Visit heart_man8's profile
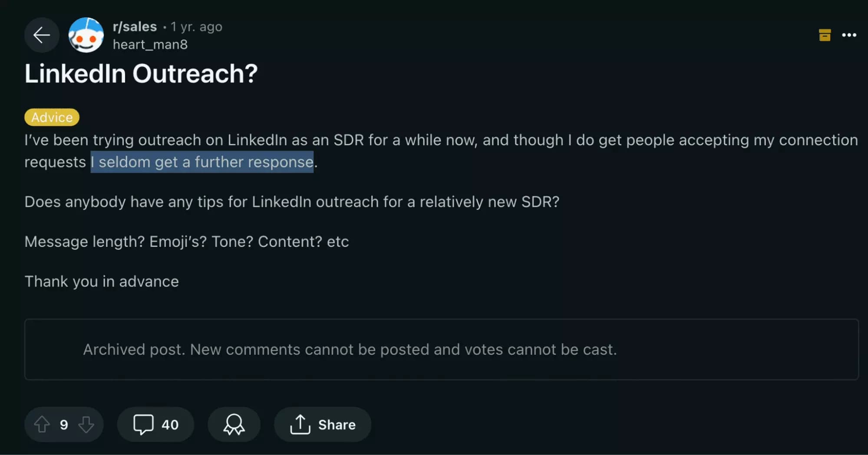 click(150, 44)
